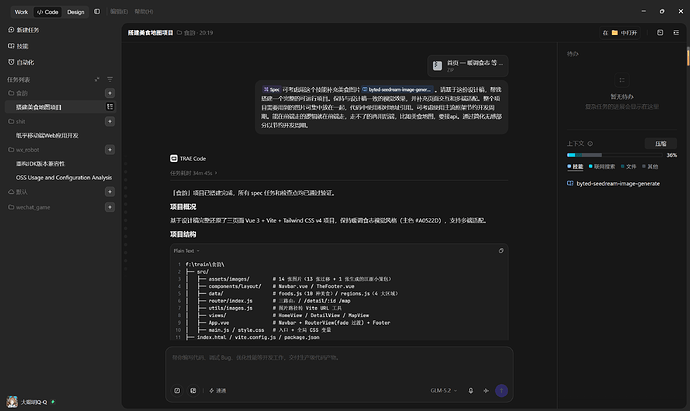This screenshot has width=690, height=411.
Task: Open the user profile avatar at bottom left
Action: 12,402
